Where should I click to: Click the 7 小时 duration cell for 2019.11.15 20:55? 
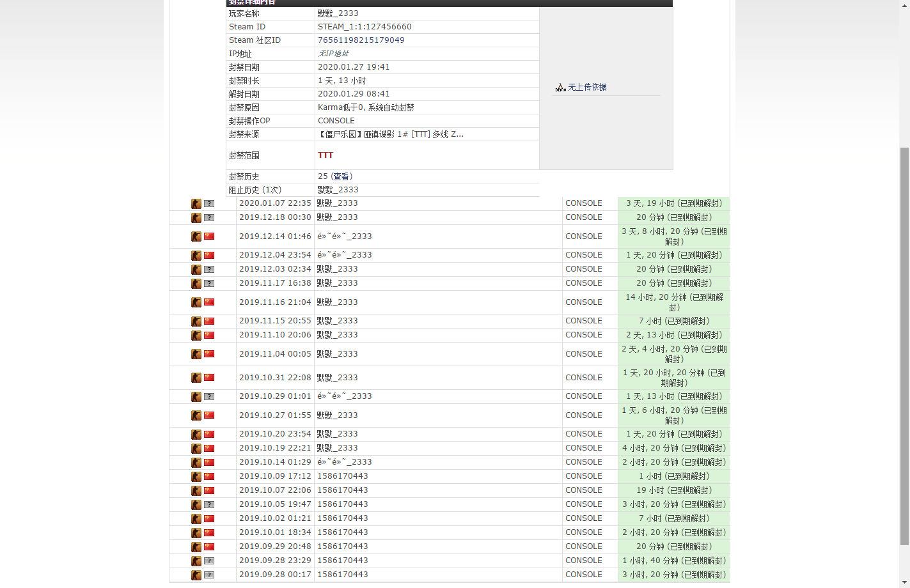(673, 321)
